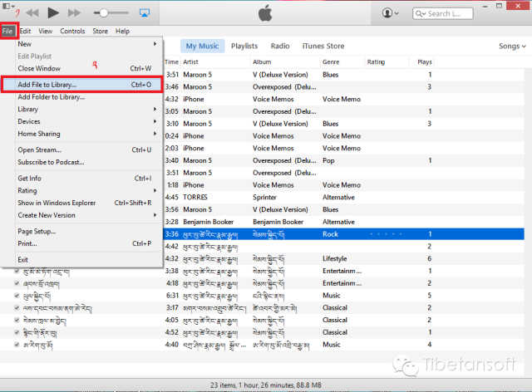Choose Exit from File menu

pos(87,260)
